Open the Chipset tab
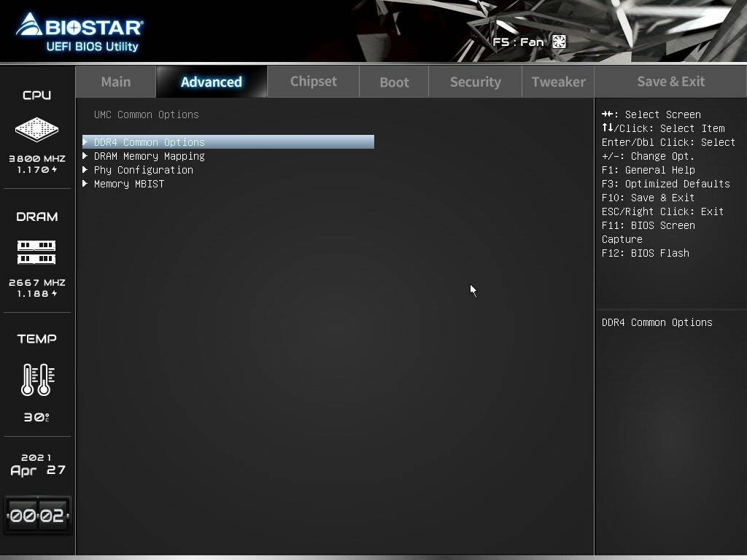Viewport: 747px width, 560px height. coord(312,81)
